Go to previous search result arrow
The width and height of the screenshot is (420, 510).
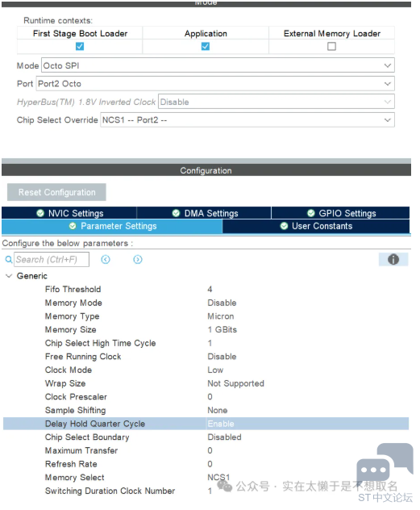106,259
